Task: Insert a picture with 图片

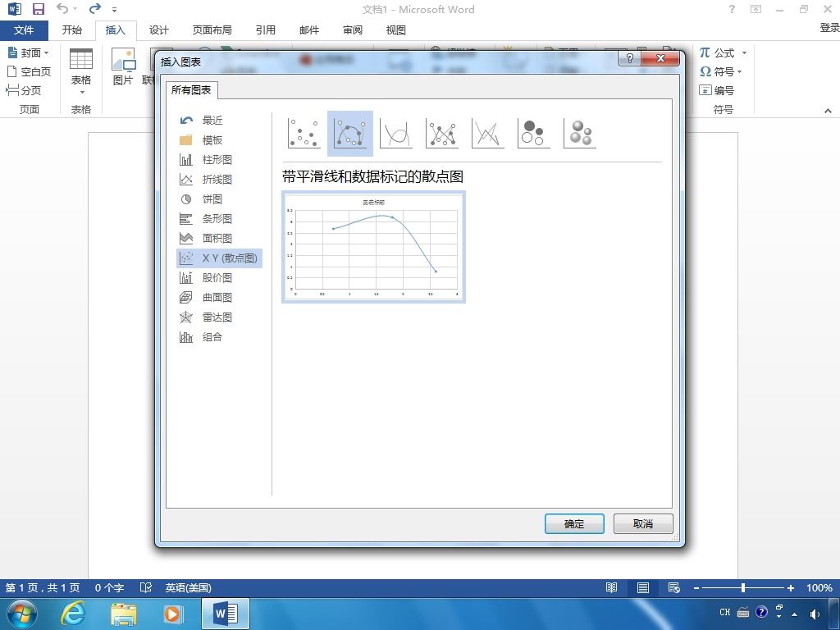Action: point(123,66)
